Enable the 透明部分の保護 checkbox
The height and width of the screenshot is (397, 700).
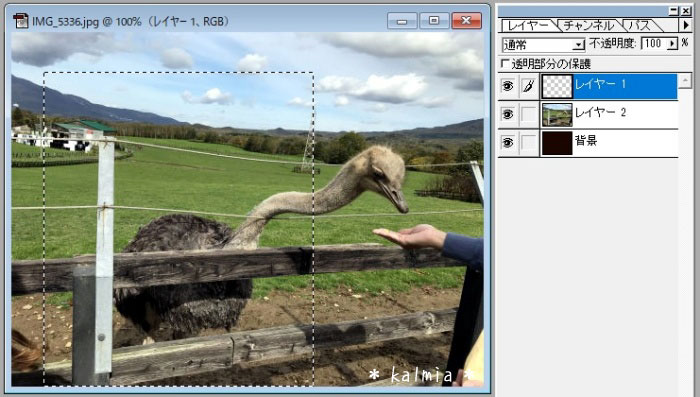click(x=505, y=63)
